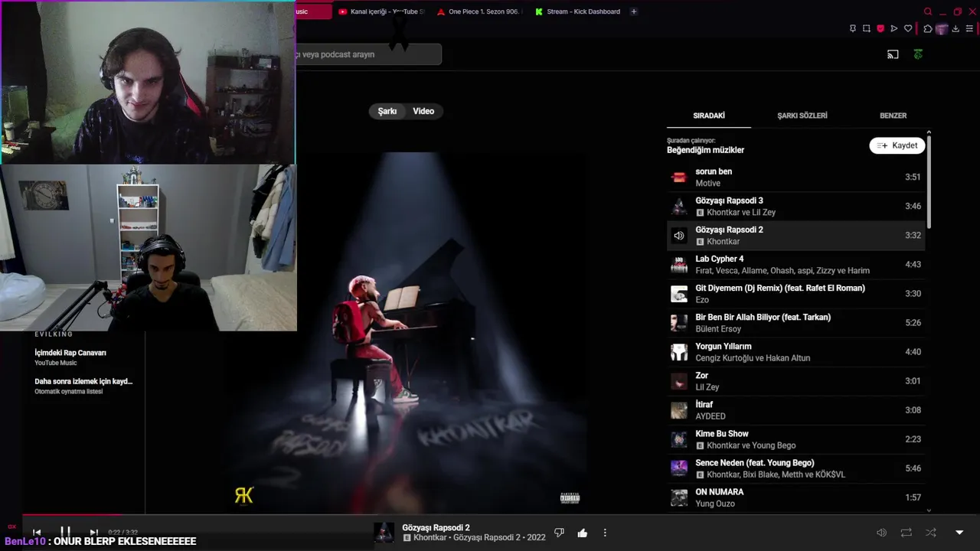Click the Yung Ouzo artist text
Viewport: 980px width, 551px height.
pos(715,504)
